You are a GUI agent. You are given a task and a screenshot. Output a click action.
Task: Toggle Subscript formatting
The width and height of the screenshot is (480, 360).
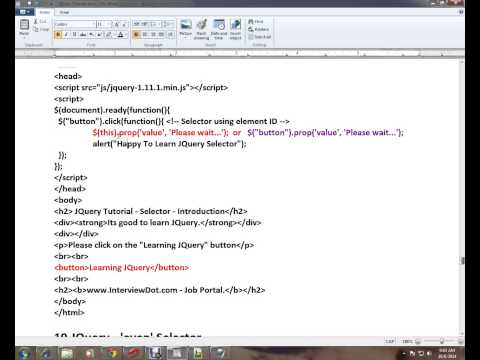(x=91, y=34)
